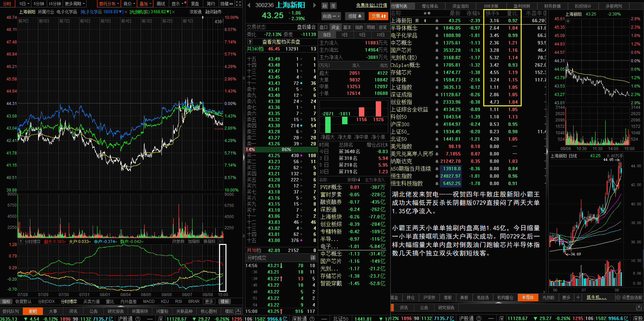The height and width of the screenshot is (321, 644).
Task: Click buy/sell ratio bar 14% 86%
Action: click(x=281, y=149)
